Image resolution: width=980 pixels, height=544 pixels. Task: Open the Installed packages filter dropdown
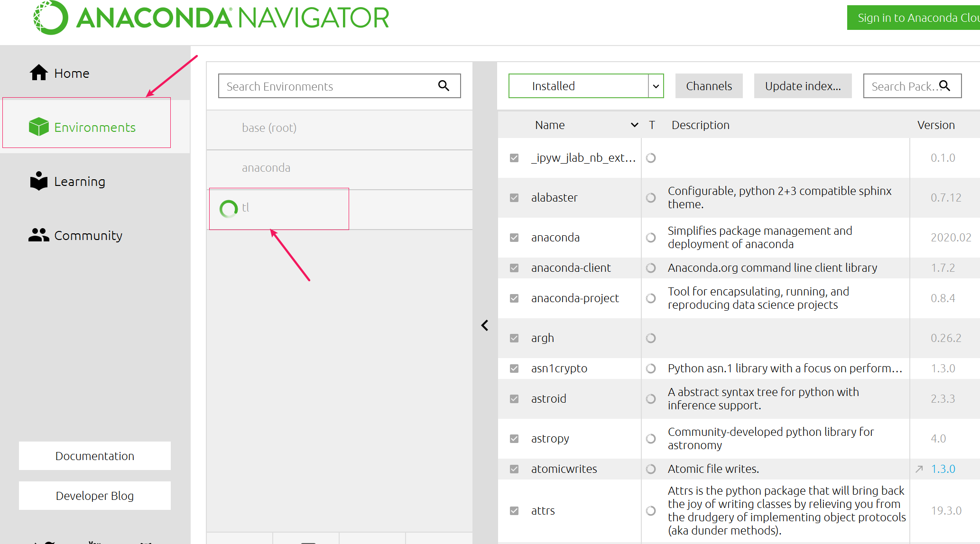[x=656, y=86]
